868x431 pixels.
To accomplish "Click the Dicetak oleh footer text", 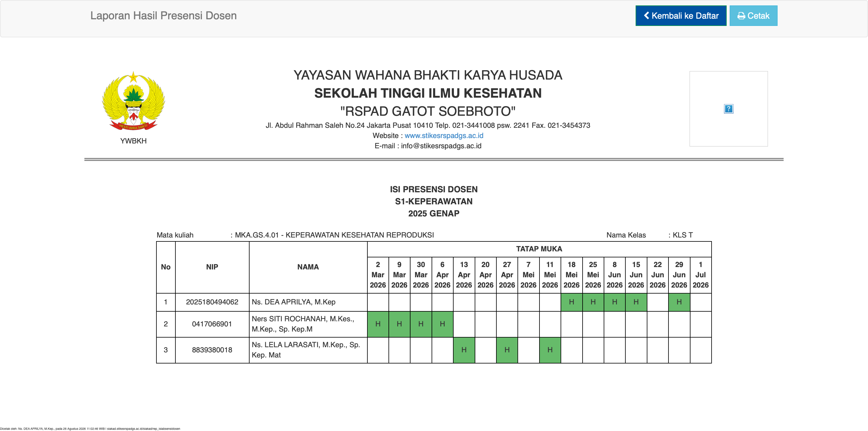I will click(90, 429).
